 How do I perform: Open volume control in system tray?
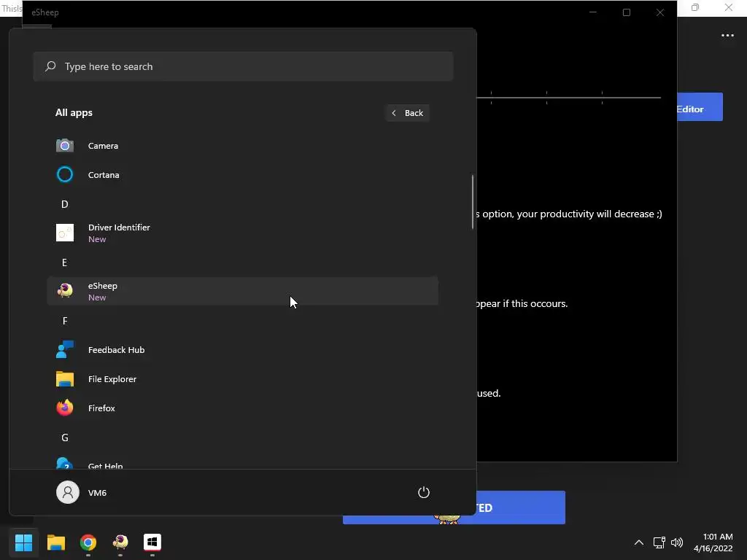coord(677,542)
